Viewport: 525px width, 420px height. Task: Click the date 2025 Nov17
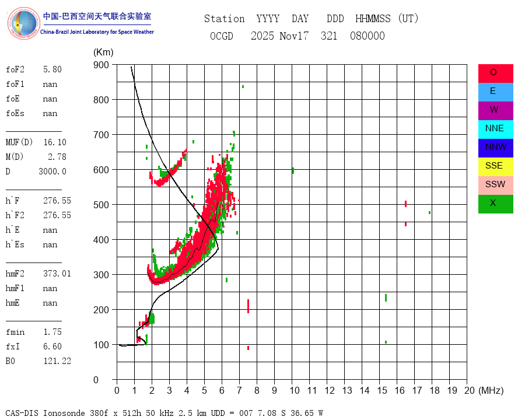(279, 36)
